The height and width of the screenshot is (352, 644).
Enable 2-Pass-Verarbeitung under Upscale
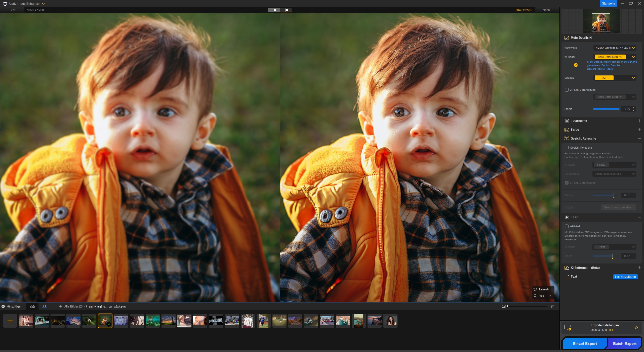point(567,90)
